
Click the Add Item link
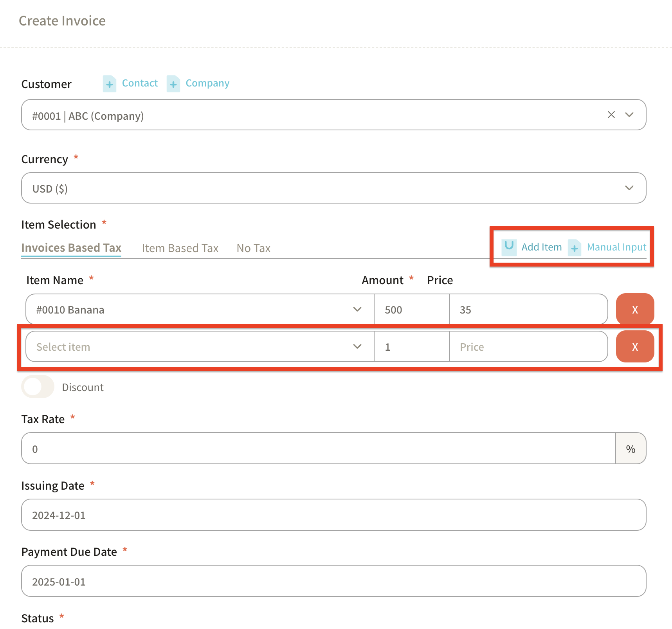[541, 247]
